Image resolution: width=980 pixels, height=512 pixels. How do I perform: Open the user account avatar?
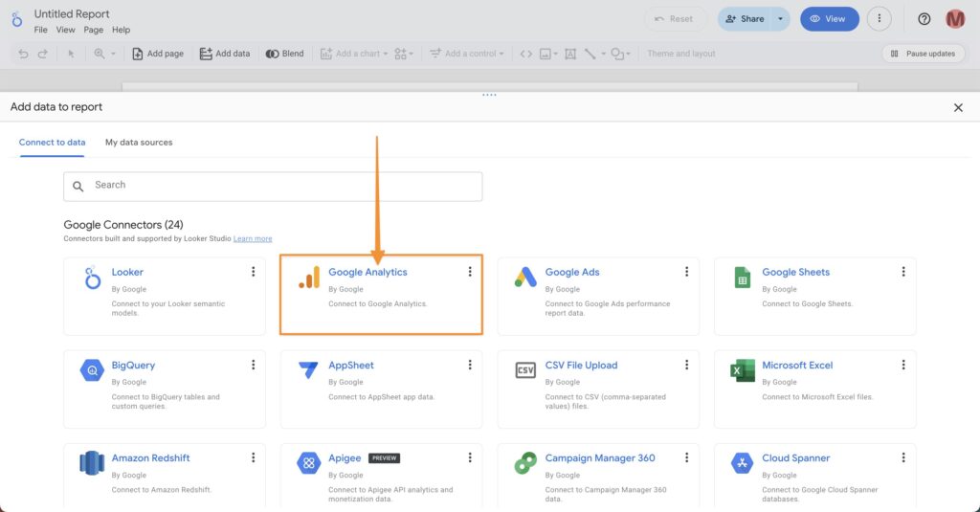pyautogui.click(x=955, y=19)
